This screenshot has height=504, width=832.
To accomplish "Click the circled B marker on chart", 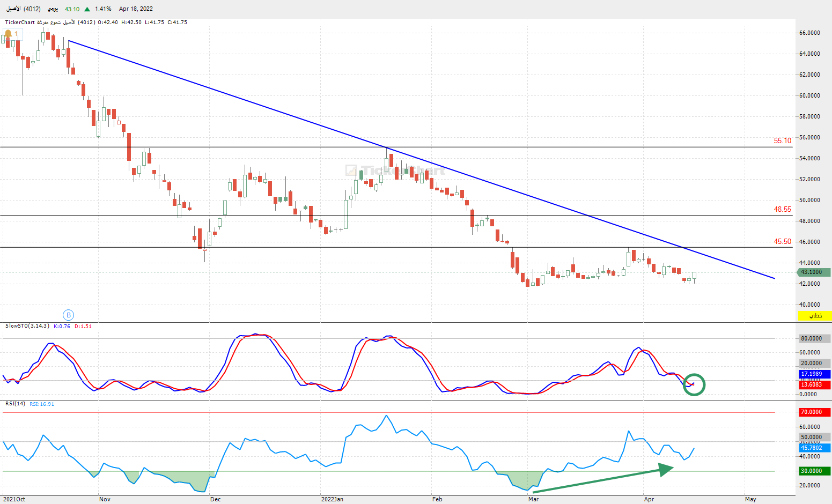I will pos(68,315).
